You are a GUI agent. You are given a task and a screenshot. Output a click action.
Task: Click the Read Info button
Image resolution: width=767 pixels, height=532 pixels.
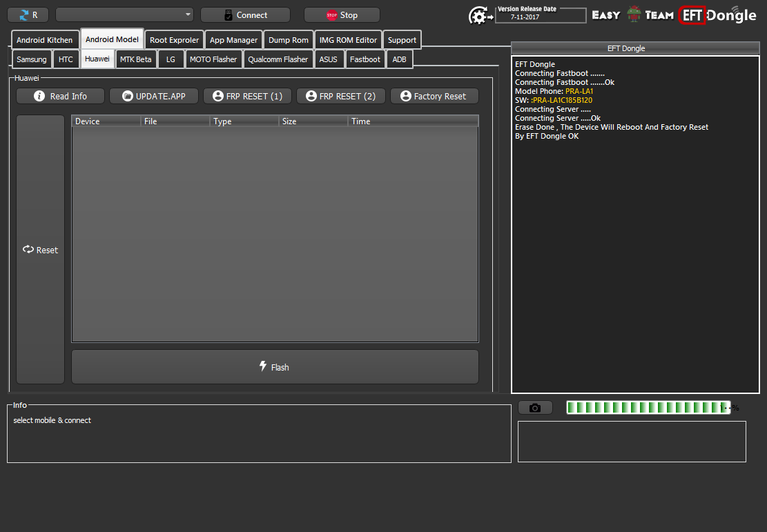(x=60, y=97)
